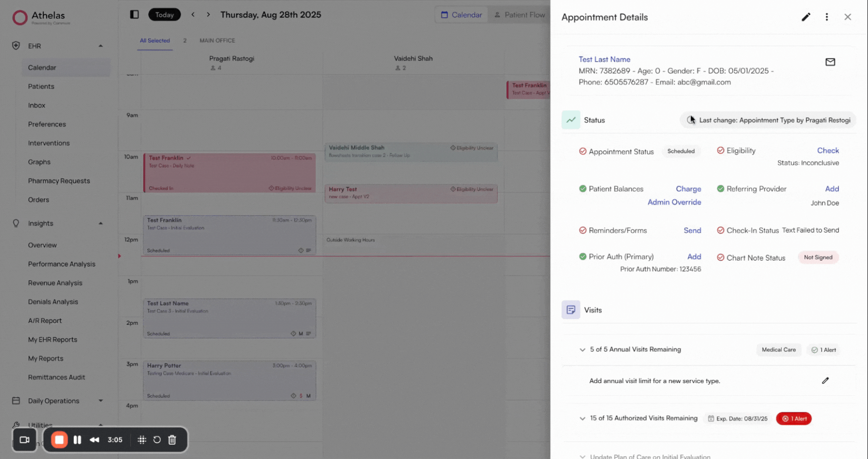Click last change history clock icon

(691, 120)
